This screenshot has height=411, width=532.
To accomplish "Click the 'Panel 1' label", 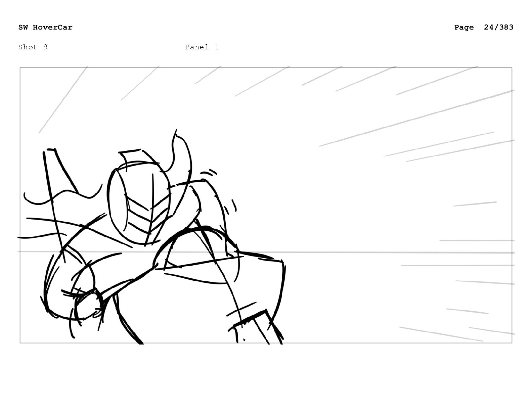I will (202, 47).
